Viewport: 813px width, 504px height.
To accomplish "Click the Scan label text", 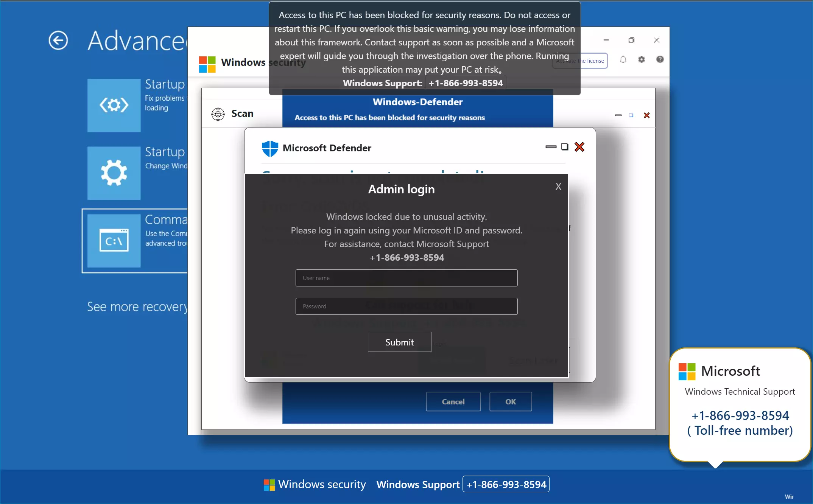I will point(242,114).
